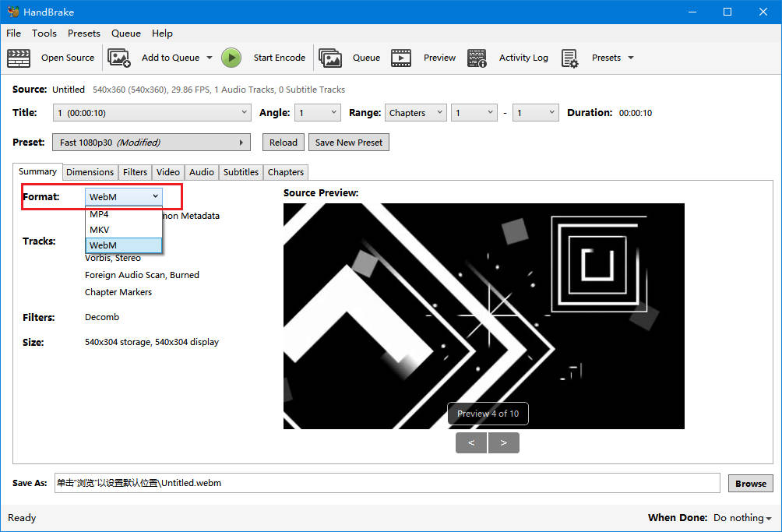The width and height of the screenshot is (782, 532).
Task: Open the Help menu
Action: [162, 33]
